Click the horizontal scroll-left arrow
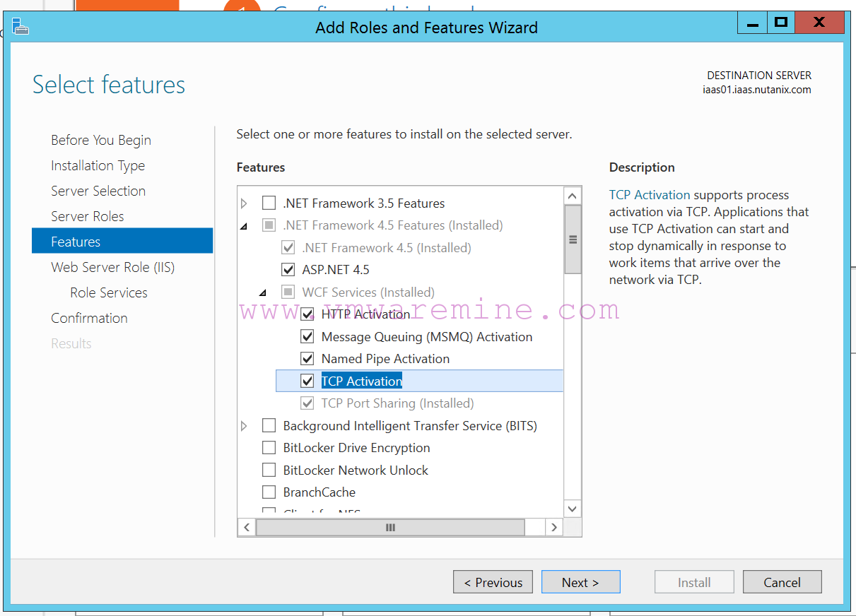The image size is (856, 616). click(247, 527)
